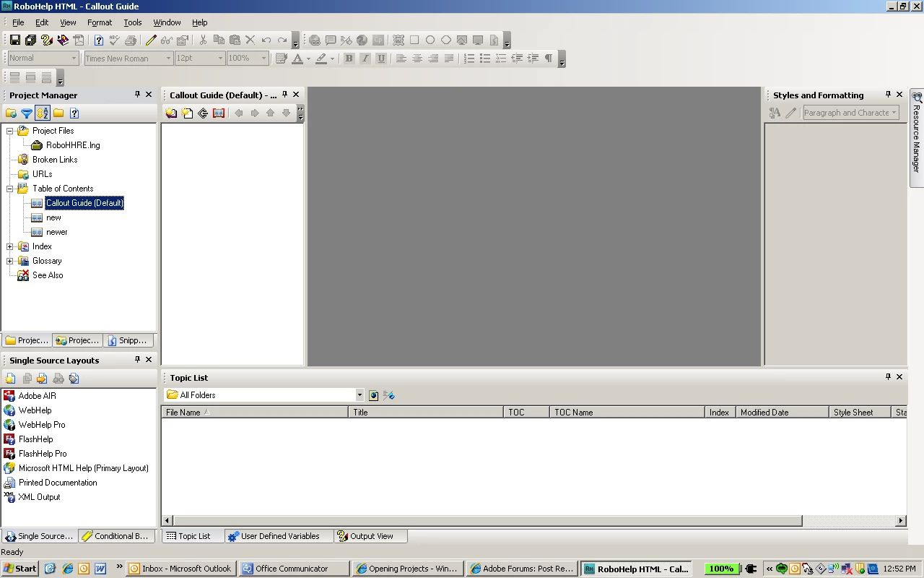
Task: Click the Print icon
Action: click(131, 40)
